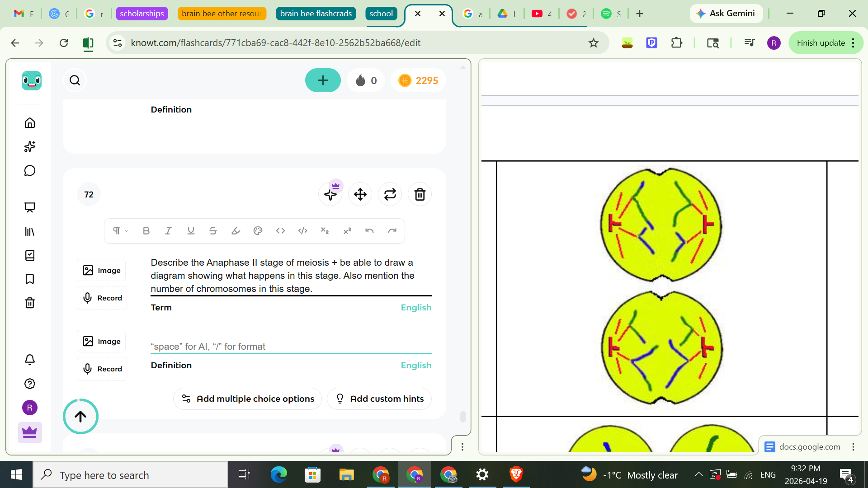
Task: Click the three-dot options menu below the card
Action: pyautogui.click(x=462, y=446)
